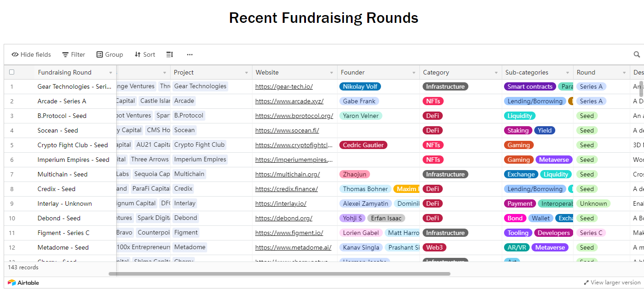This screenshot has height=299, width=644.
Task: Click the Airtable logo
Action: pyautogui.click(x=23, y=283)
